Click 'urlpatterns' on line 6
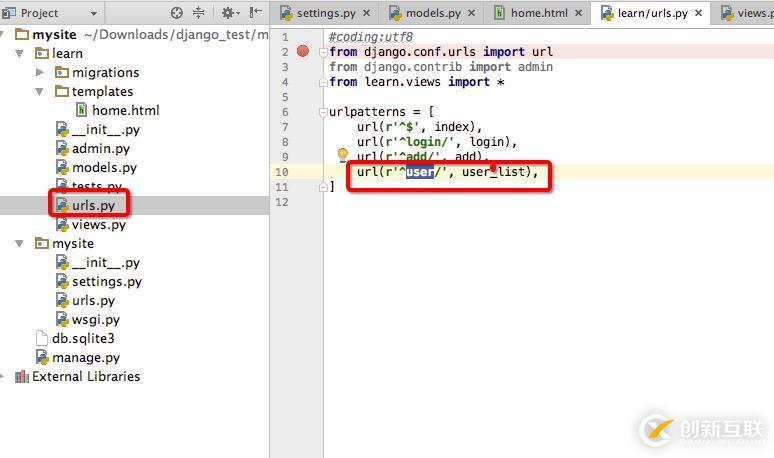 [367, 112]
